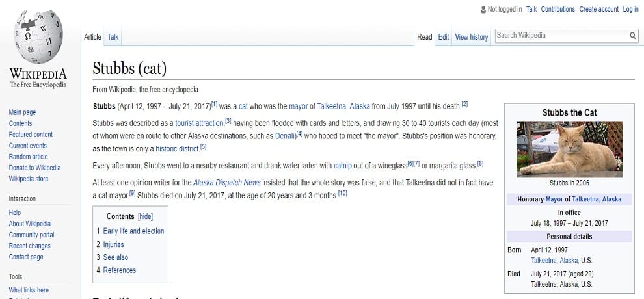Open the Denali link
This screenshot has width=644, height=299.
click(285, 136)
